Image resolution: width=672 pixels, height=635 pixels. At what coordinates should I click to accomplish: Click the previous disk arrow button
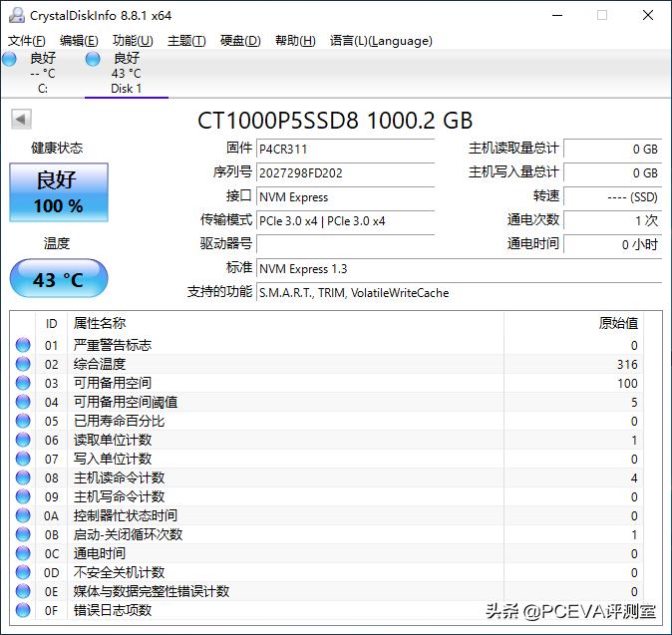pos(21,119)
